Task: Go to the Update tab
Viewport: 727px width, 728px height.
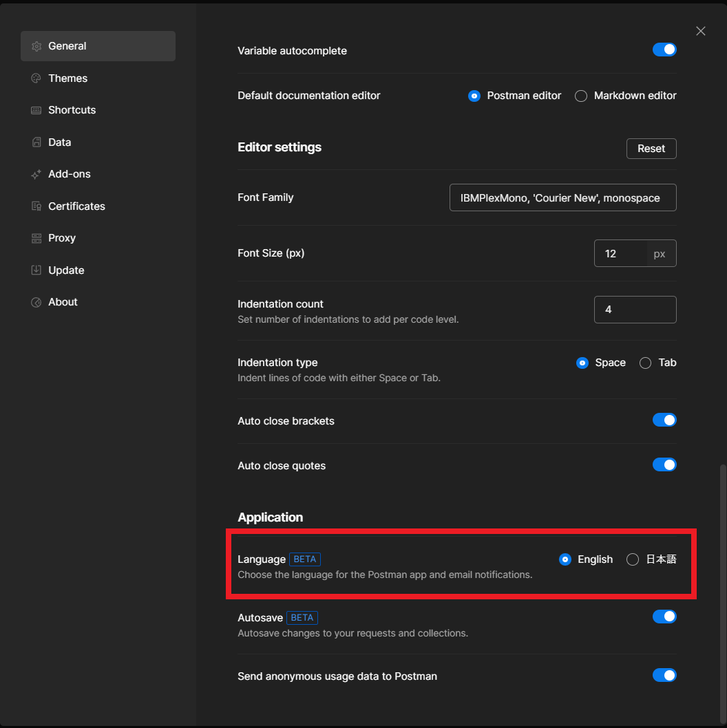Action: coord(98,270)
